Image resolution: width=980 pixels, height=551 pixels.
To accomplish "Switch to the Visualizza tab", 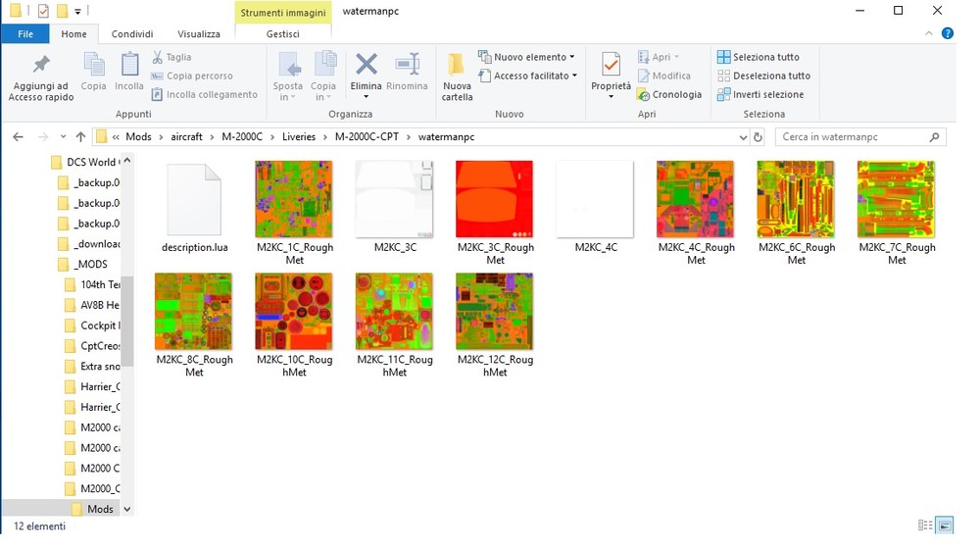I will click(199, 33).
